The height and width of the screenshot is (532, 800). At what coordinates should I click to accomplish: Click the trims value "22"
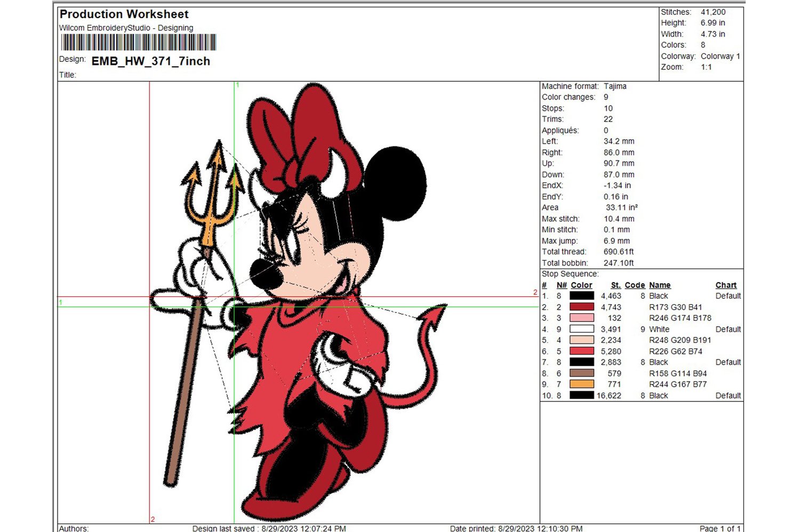[x=609, y=119]
